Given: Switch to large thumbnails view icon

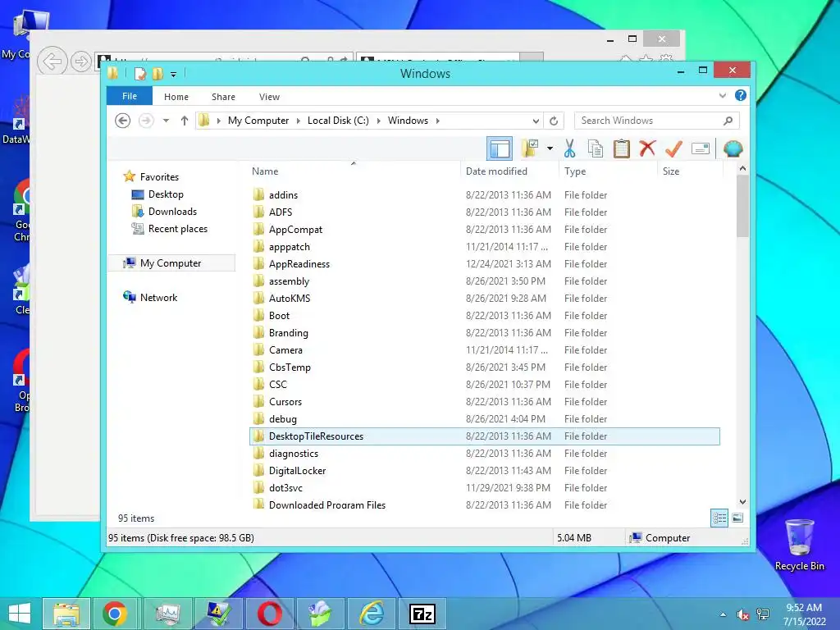Looking at the screenshot, I should (737, 518).
